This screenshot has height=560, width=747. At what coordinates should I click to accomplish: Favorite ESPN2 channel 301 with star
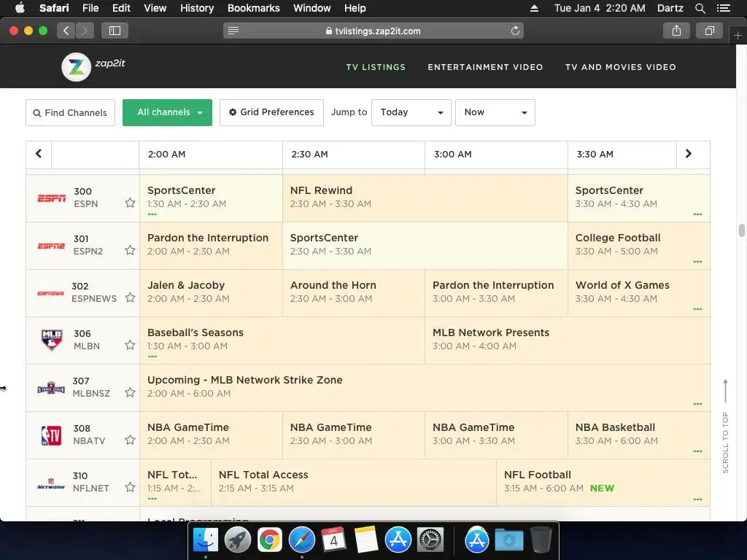click(x=130, y=250)
